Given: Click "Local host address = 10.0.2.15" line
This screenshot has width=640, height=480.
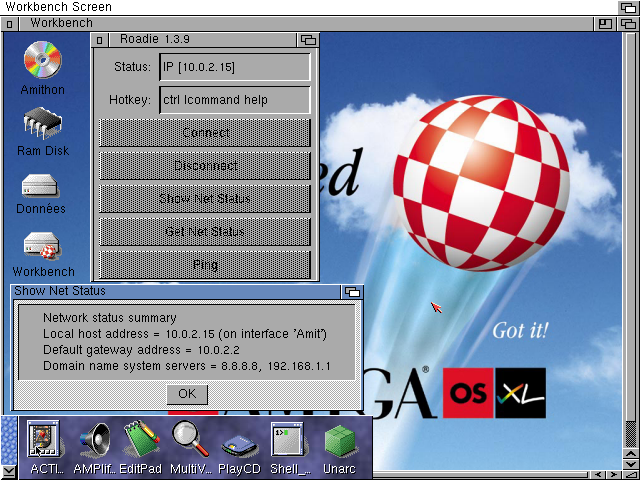Looking at the screenshot, I should [x=185, y=334].
